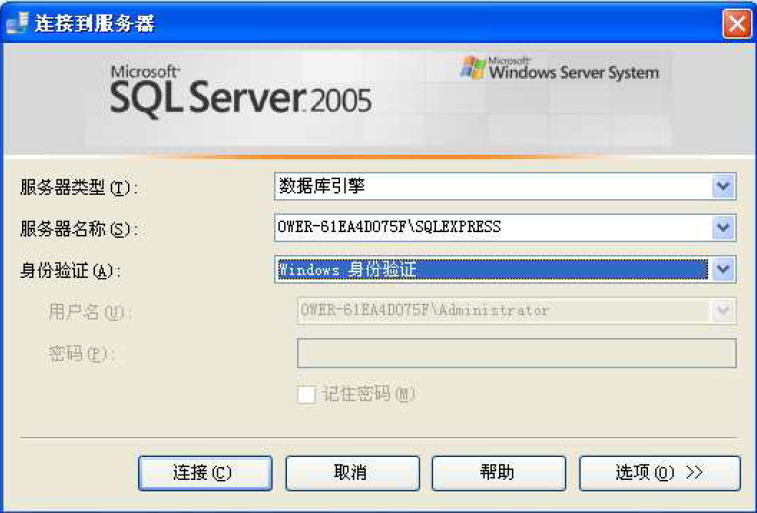Click the Help (帮助) button

[x=499, y=473]
